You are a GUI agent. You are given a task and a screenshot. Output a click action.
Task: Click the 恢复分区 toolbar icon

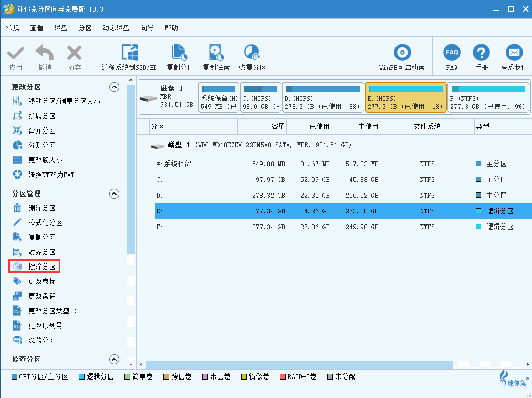tap(252, 53)
